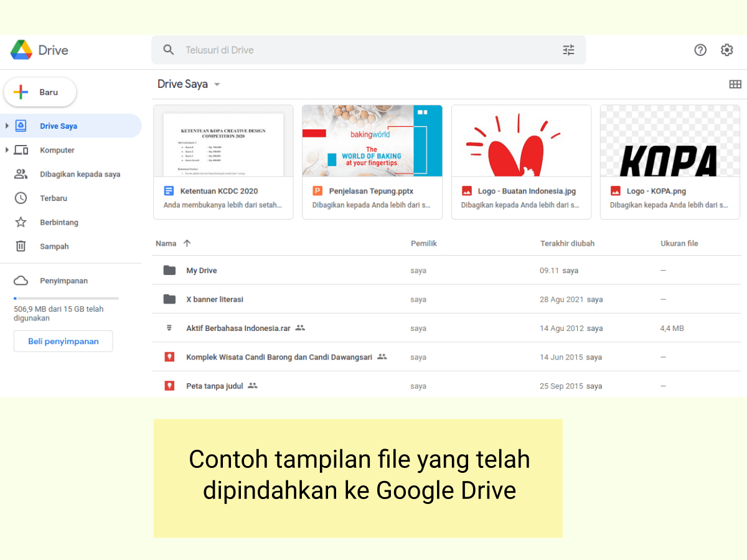Viewport: 747px width, 560px height.
Task: Click the Baru button
Action: tap(40, 91)
